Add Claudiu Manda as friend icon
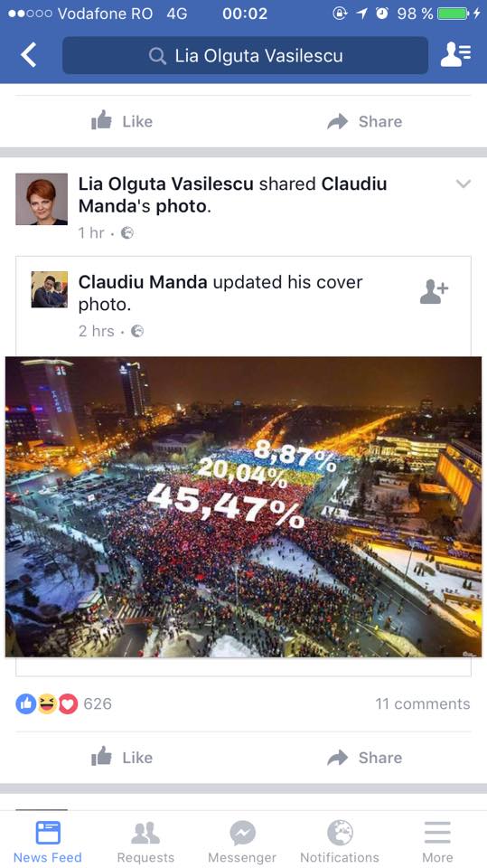The height and width of the screenshot is (868, 487). pyautogui.click(x=434, y=292)
